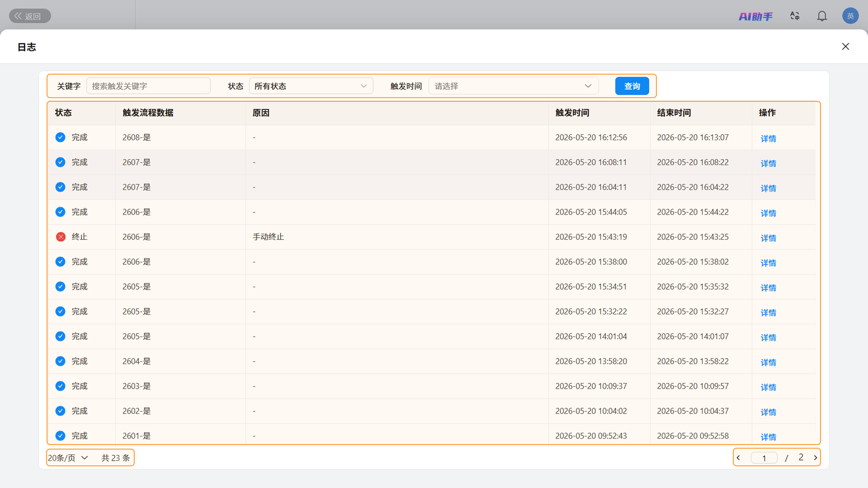
Task: Focus the 搜索触发关键字 input field
Action: (148, 86)
